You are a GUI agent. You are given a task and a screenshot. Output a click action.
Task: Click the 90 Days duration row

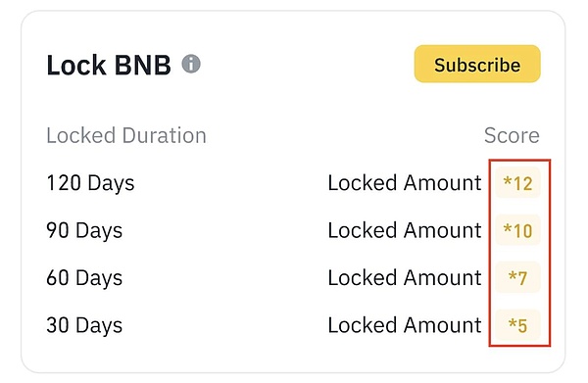point(293,230)
